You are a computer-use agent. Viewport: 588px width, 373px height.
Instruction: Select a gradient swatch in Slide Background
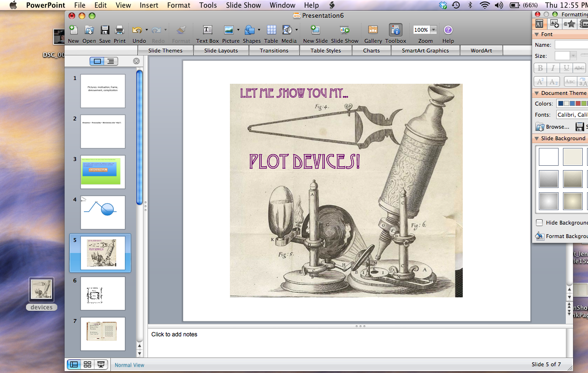pyautogui.click(x=548, y=179)
